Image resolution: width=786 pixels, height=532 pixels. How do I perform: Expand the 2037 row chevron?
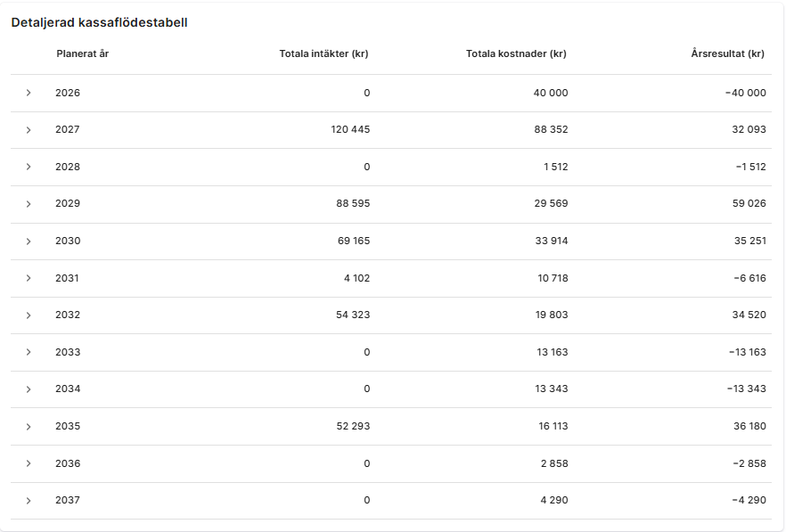(x=29, y=501)
